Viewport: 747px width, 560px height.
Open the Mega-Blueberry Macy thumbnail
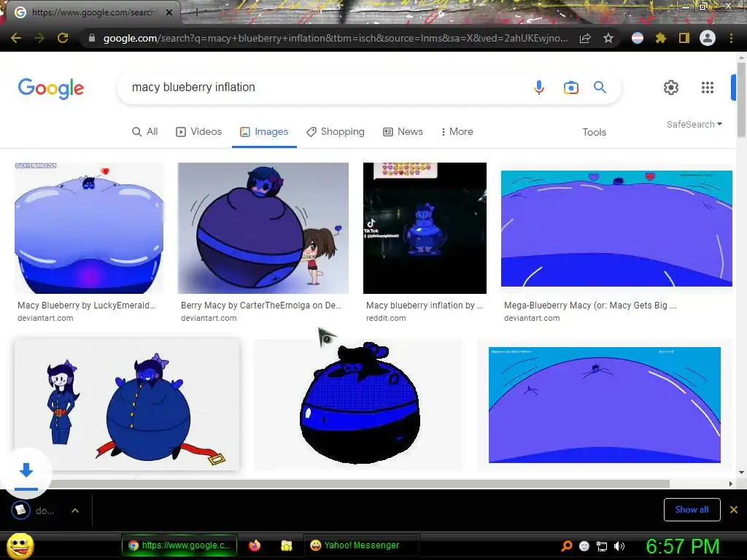(x=616, y=228)
